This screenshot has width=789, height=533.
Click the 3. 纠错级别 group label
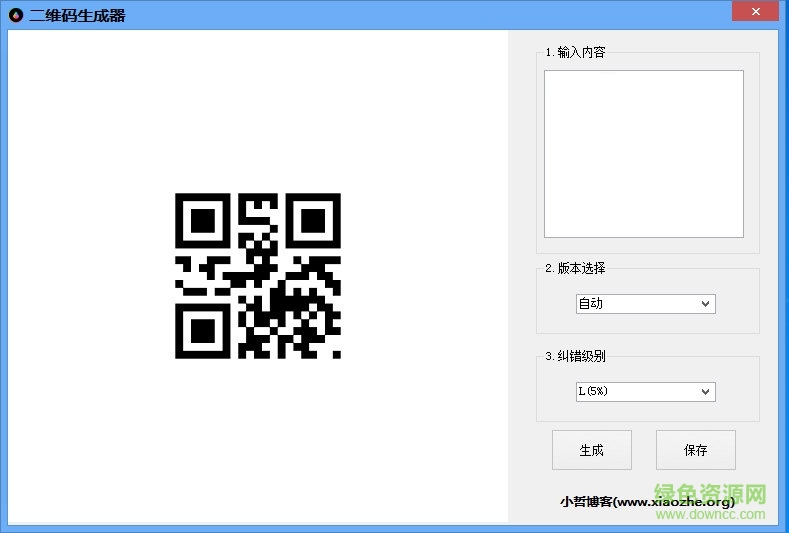tap(575, 356)
